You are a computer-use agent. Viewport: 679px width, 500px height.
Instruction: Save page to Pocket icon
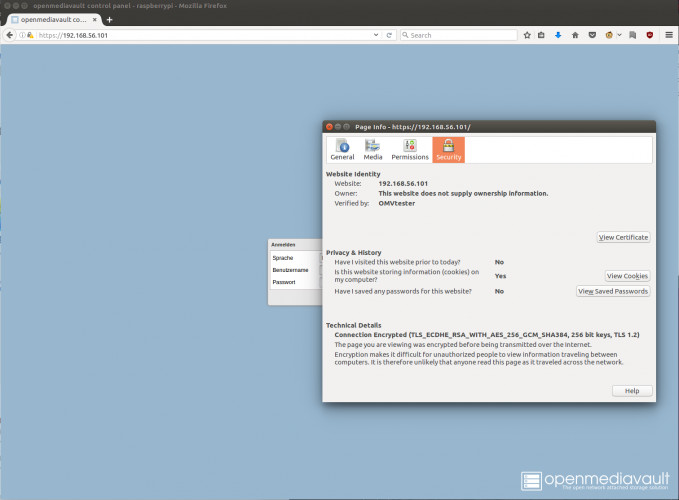(x=592, y=35)
